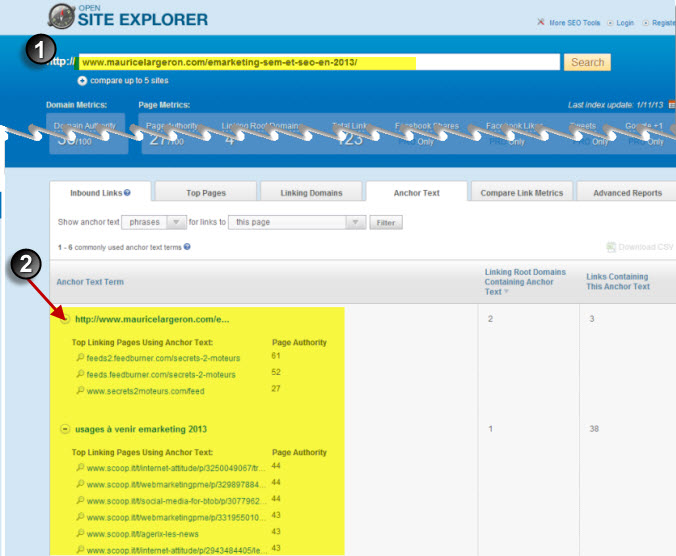The width and height of the screenshot is (676, 556).
Task: Click the Filter button
Action: point(386,222)
